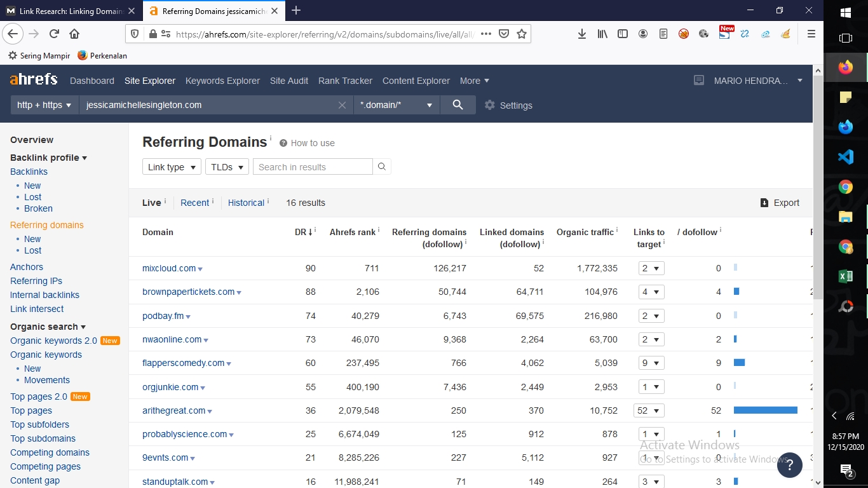The width and height of the screenshot is (868, 488).
Task: Toggle Firefox sidebars icon
Action: point(623,34)
